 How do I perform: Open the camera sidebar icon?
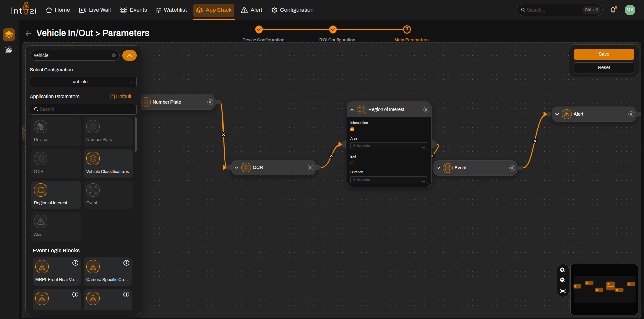(x=9, y=50)
